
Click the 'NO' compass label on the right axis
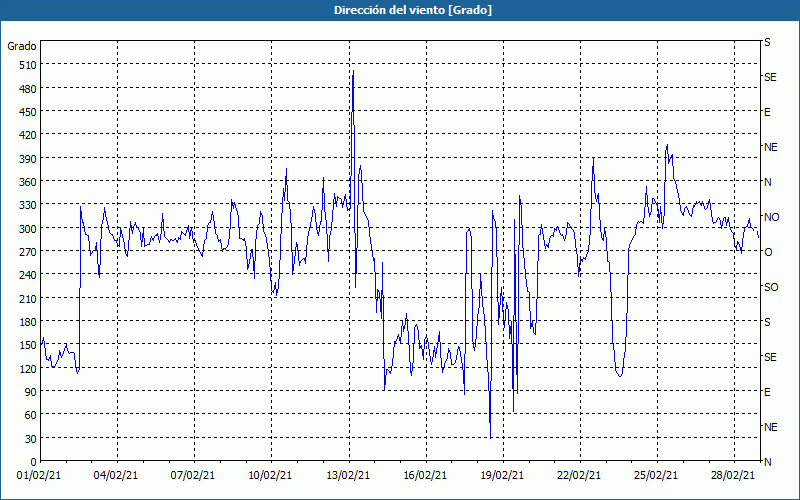pyautogui.click(x=771, y=217)
